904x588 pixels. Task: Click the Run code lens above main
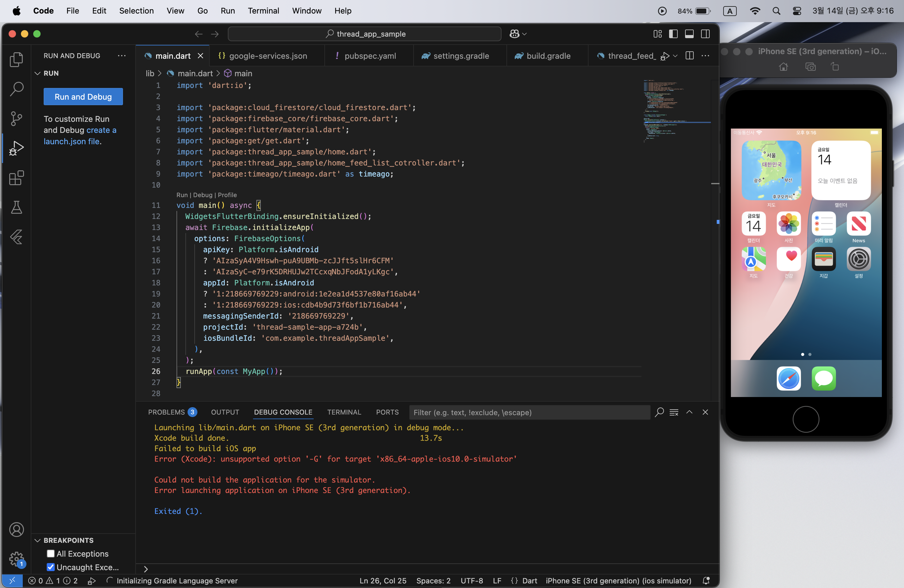click(182, 195)
